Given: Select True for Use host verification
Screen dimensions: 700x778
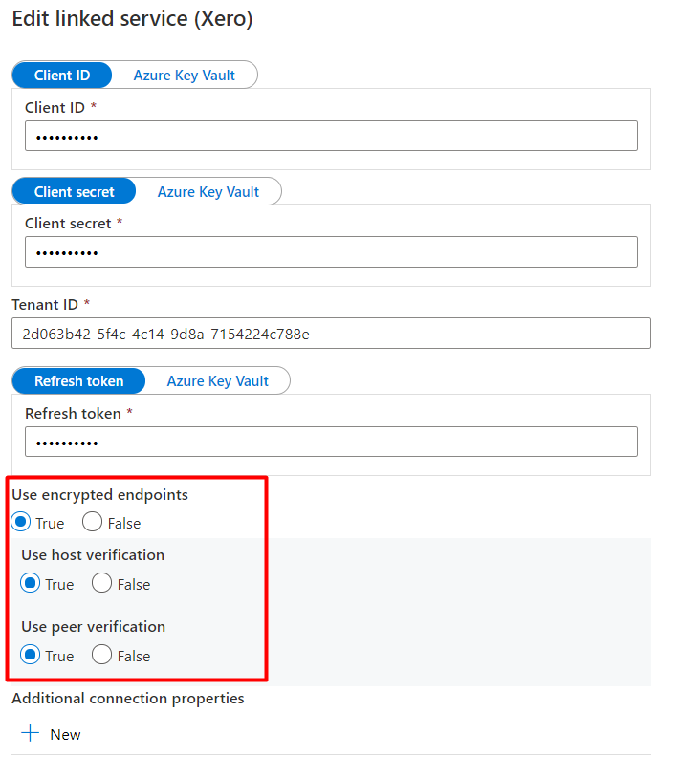Looking at the screenshot, I should pyautogui.click(x=31, y=583).
